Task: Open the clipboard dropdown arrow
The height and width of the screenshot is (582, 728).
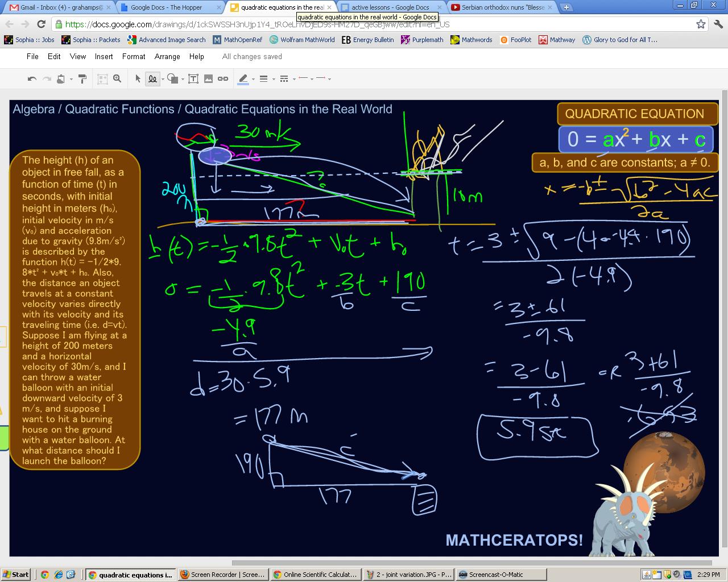Action: [71, 79]
